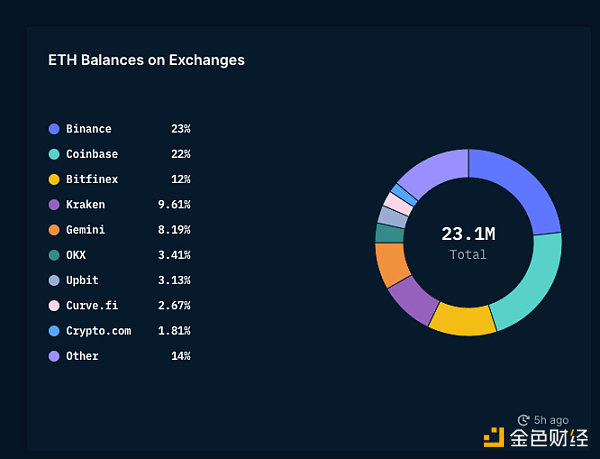The height and width of the screenshot is (459, 600).
Task: Select the OKX legend label
Action: [76, 255]
